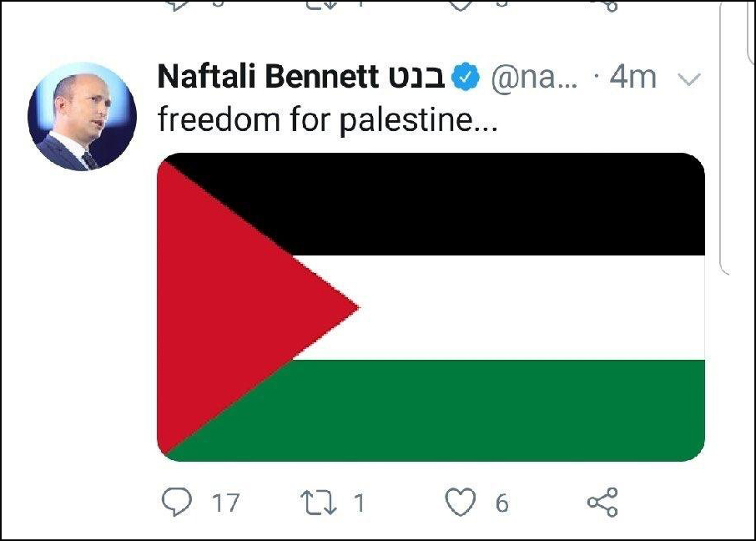Viewport: 756px width, 541px height.
Task: Share the tweet via share icon
Action: (602, 503)
